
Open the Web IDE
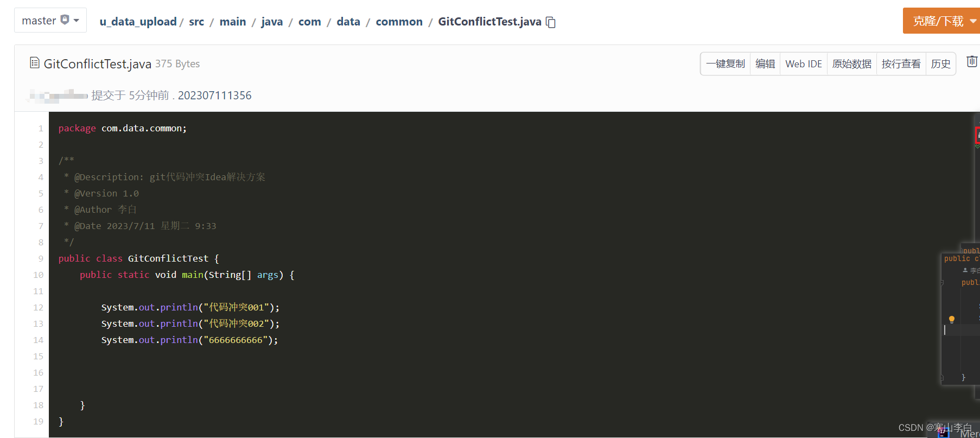pos(804,64)
